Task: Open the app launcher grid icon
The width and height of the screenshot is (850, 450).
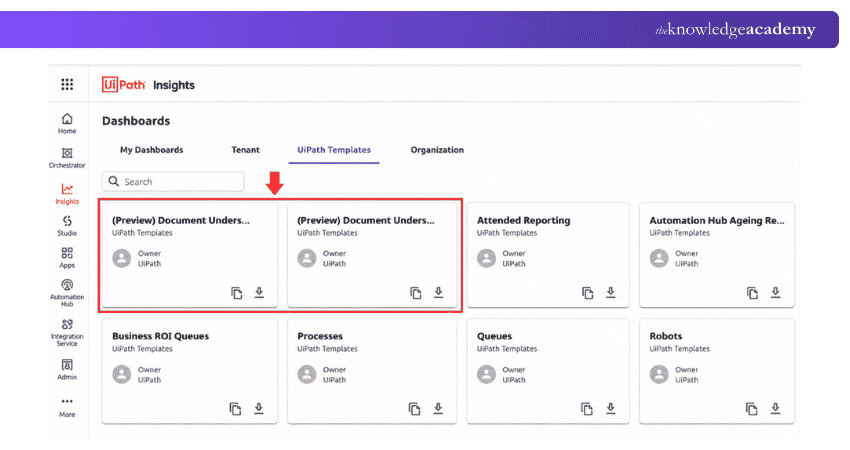Action: [67, 84]
